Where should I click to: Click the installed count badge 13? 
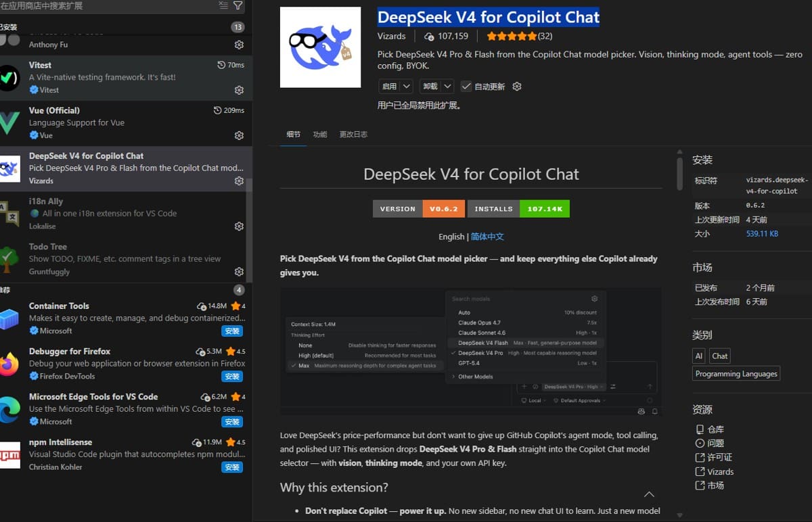point(238,27)
